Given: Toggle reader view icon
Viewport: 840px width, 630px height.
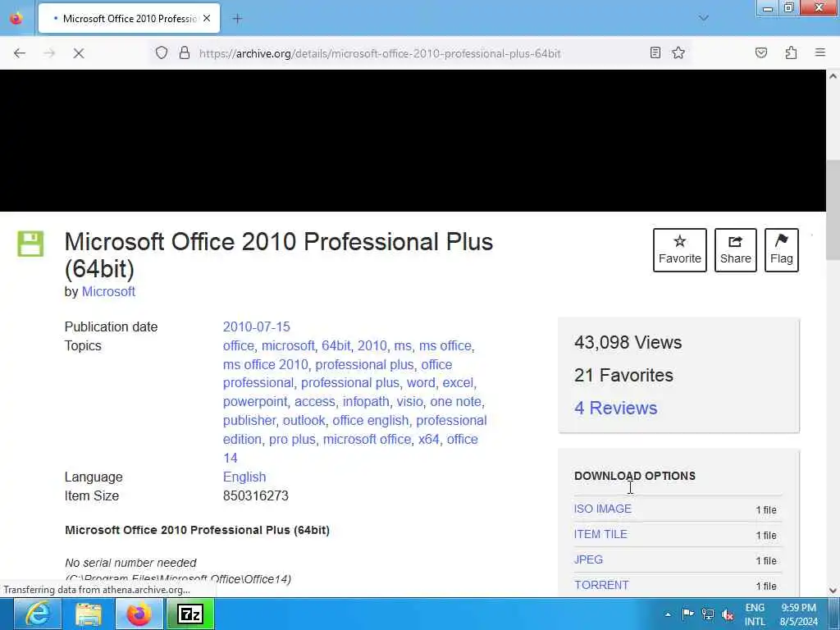Looking at the screenshot, I should [x=655, y=52].
